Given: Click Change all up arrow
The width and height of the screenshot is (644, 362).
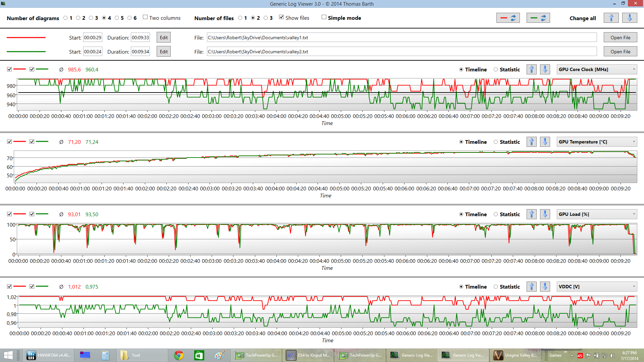Looking at the screenshot, I should (x=611, y=18).
